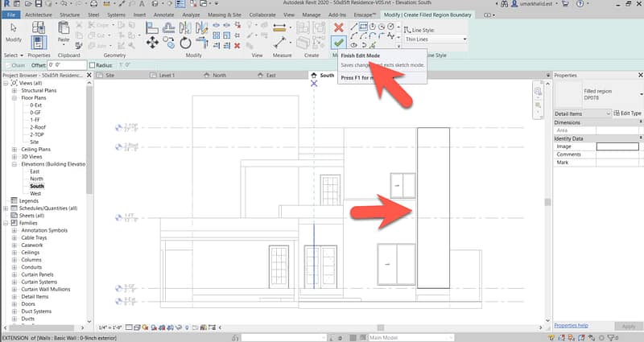Switch to the Level 1 view tab
Viewport: 644px width, 342px height.
coord(167,76)
